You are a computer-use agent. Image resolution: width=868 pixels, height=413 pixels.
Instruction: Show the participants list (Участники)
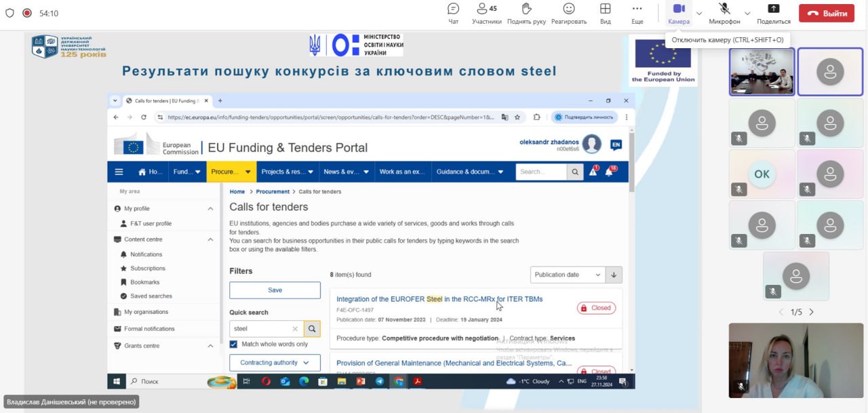(487, 14)
